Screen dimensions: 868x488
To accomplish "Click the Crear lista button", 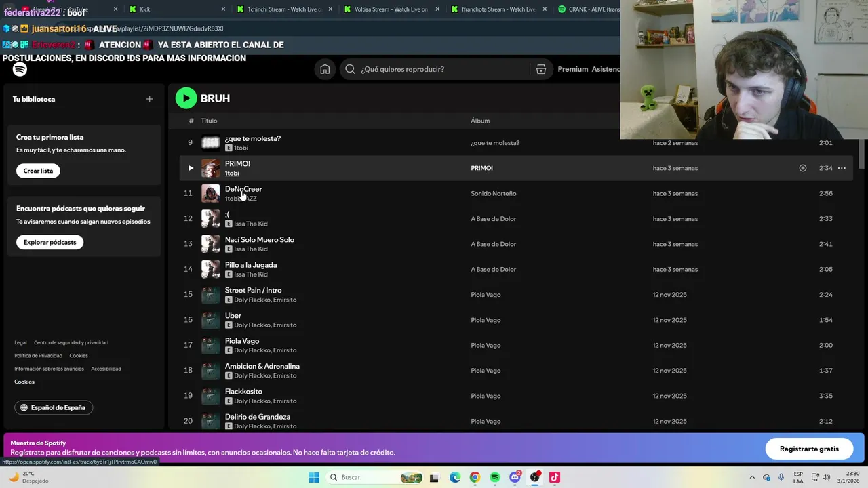I will coord(38,171).
